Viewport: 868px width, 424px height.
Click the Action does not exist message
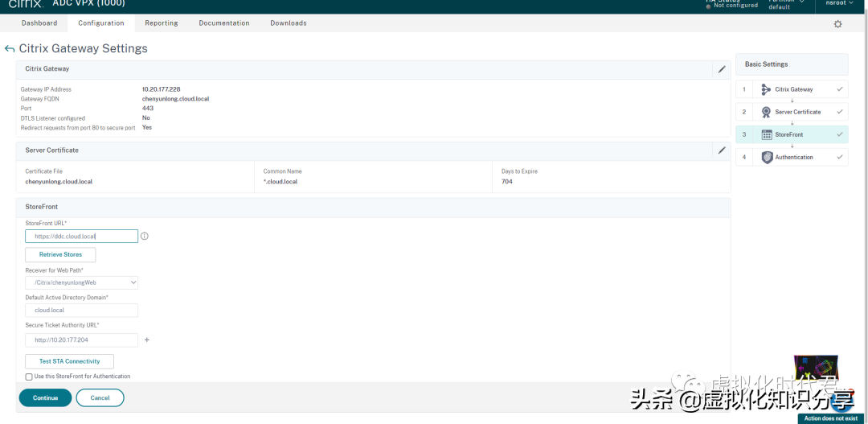[x=829, y=418]
